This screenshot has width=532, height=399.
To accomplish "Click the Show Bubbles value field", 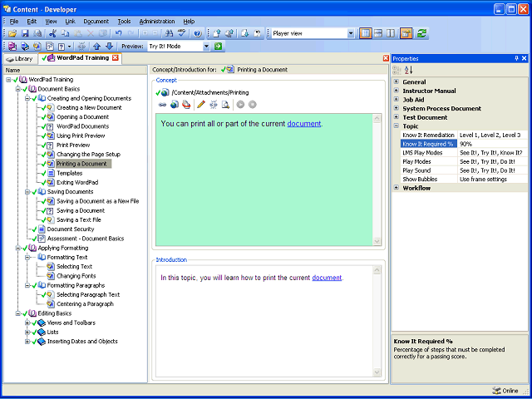I will 493,180.
